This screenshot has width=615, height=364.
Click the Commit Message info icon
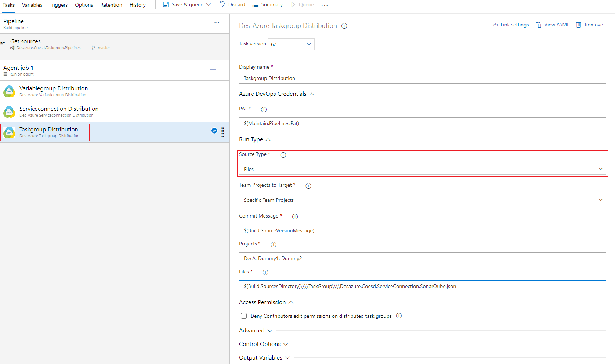click(295, 216)
